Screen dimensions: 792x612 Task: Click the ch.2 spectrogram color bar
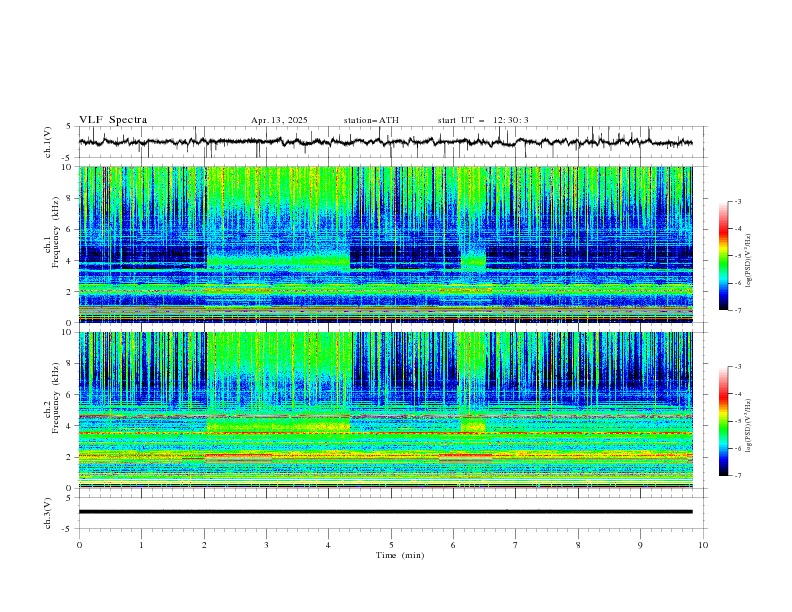[723, 421]
